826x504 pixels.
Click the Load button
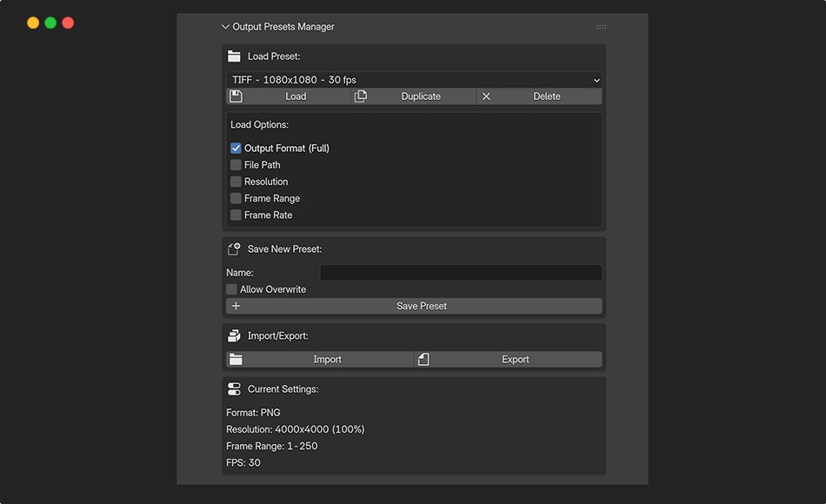point(296,96)
